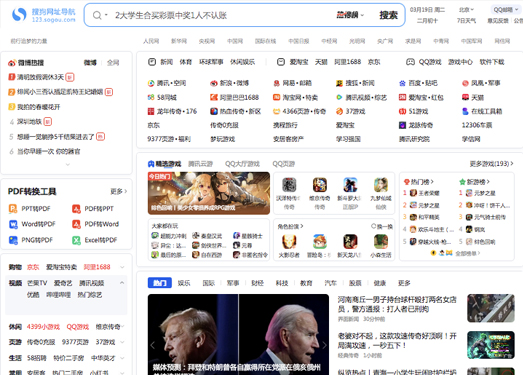Click the QQ游戏 gamepad category icon
The image size is (523, 375).
pyautogui.click(x=410, y=62)
